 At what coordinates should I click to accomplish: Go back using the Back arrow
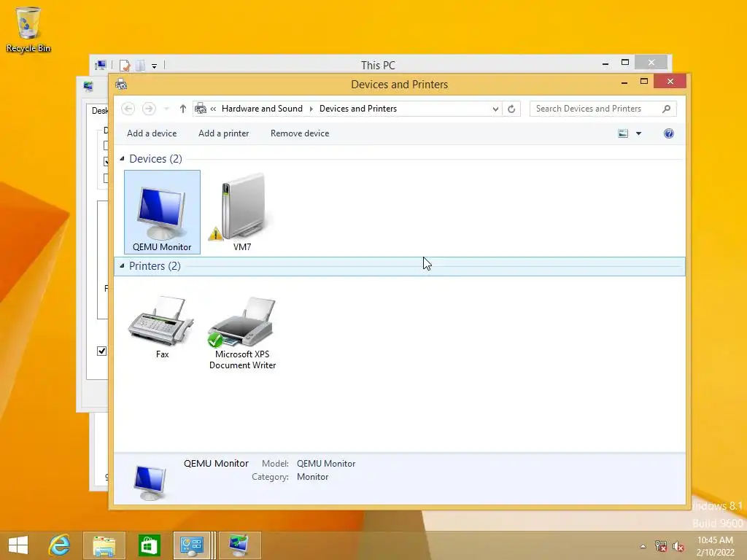click(x=128, y=109)
